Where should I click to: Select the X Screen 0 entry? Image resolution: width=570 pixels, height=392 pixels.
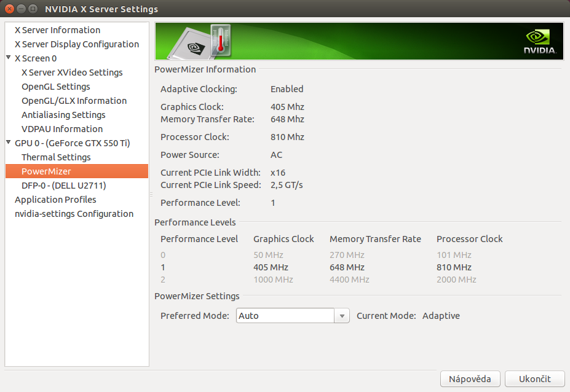pos(36,58)
